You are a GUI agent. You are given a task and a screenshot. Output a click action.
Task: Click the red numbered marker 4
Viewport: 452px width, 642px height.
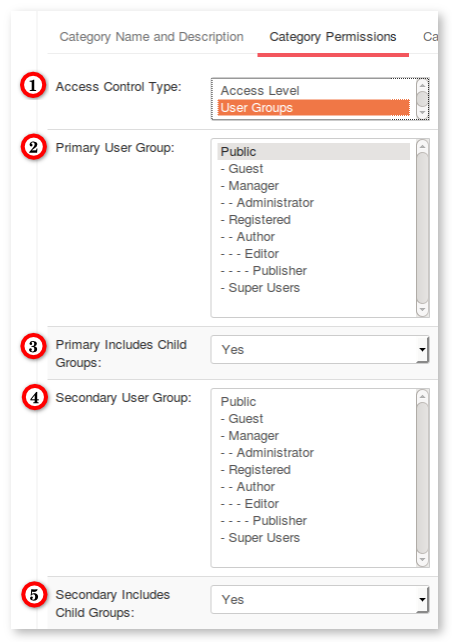click(x=34, y=397)
